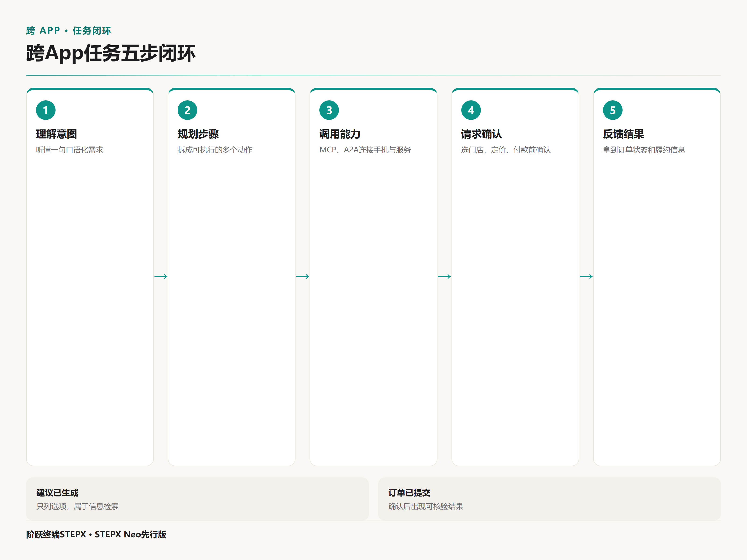This screenshot has width=747, height=560.
Task: Click the text 确认后出现可核验结果
Action: tap(426, 506)
